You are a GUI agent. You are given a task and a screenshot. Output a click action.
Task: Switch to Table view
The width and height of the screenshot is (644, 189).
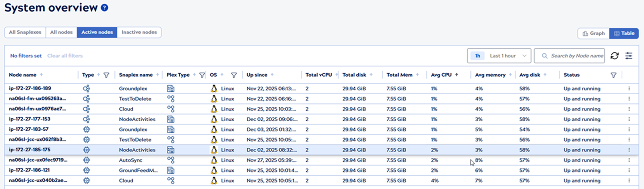[x=624, y=33]
